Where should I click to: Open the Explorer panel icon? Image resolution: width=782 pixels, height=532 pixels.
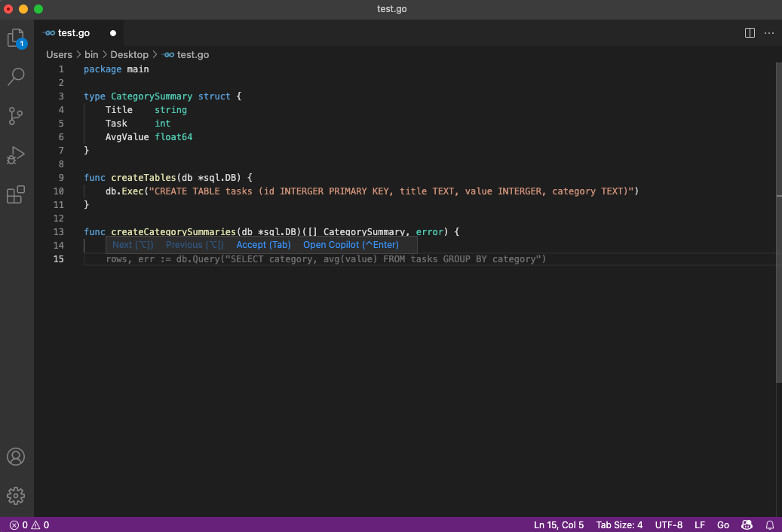point(16,38)
